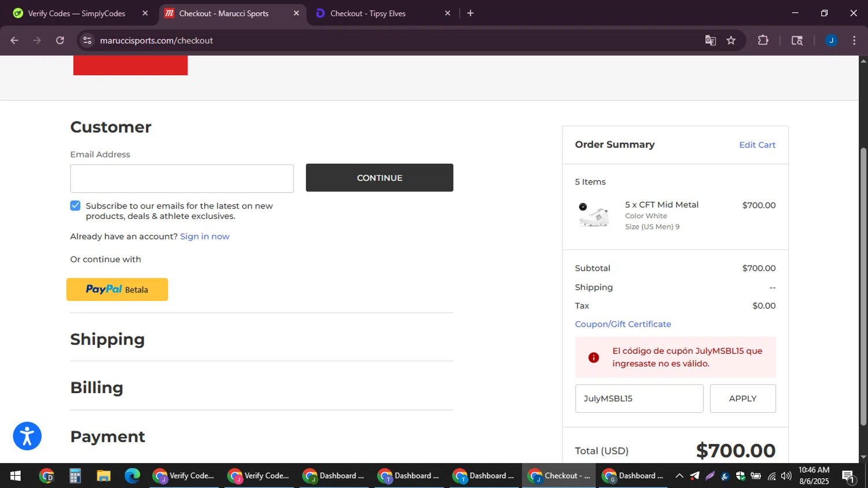The image size is (868, 488).
Task: Open Microsoft Edge from the taskbar
Action: [133, 476]
